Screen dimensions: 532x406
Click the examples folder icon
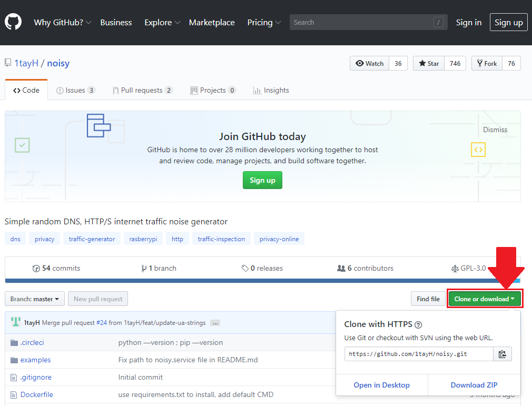tap(14, 360)
